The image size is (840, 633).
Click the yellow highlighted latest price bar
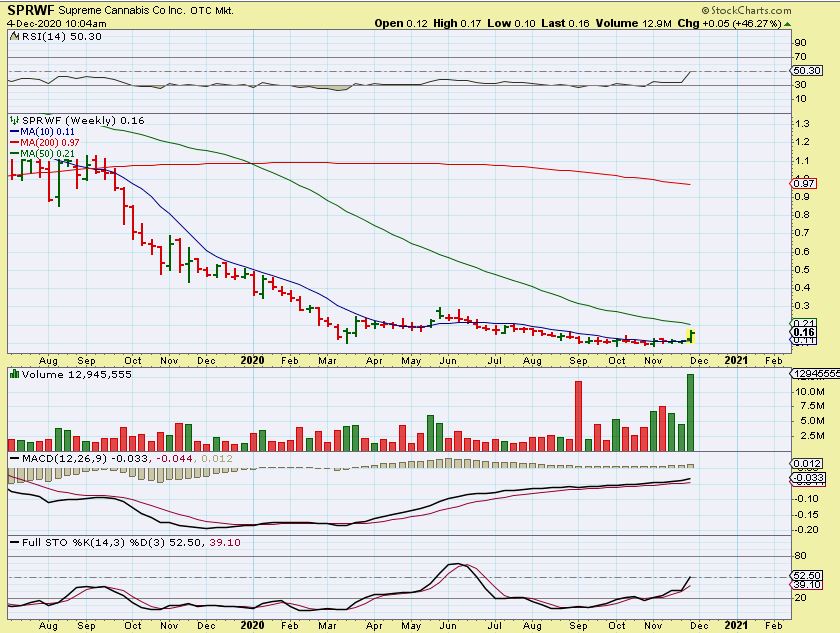[691, 337]
